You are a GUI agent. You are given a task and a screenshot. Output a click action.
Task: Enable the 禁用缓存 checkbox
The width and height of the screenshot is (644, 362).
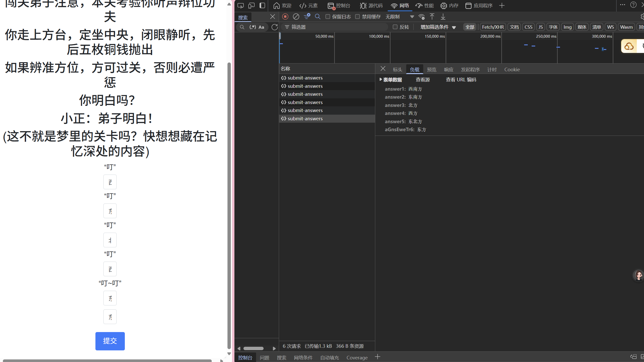click(357, 17)
